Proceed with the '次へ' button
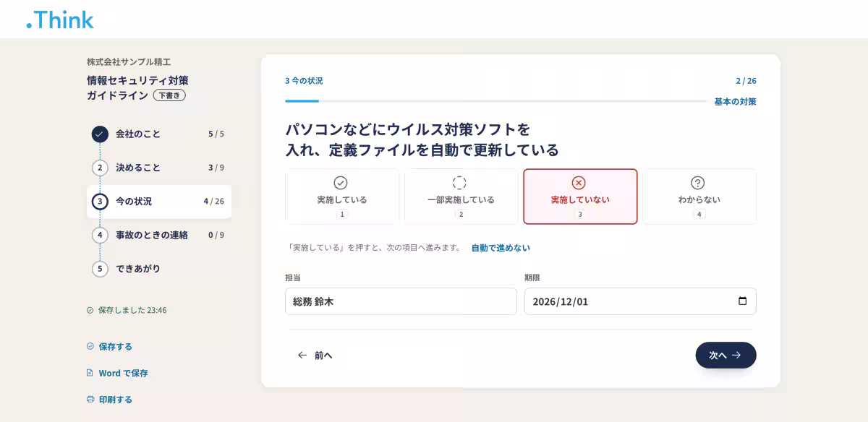Screen dimensions: 868x422 [x=726, y=356]
